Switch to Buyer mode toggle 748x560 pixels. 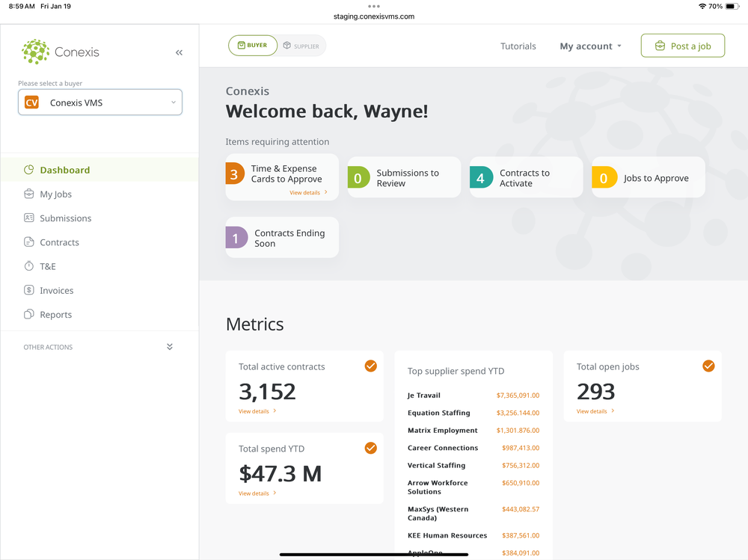point(252,46)
